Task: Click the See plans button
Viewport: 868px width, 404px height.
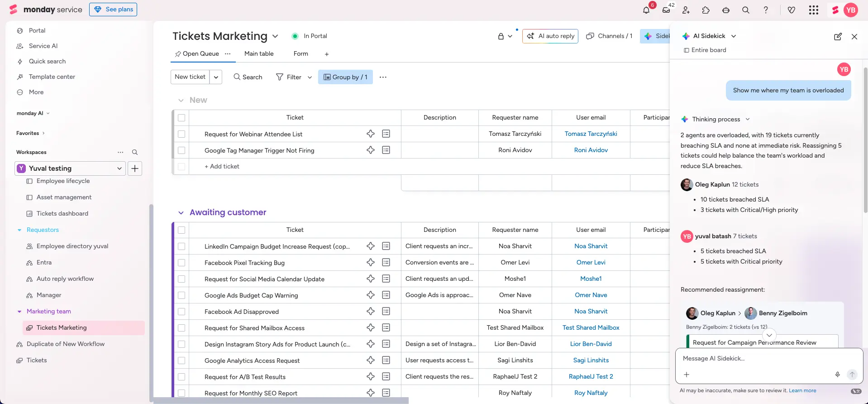Action: 113,10
